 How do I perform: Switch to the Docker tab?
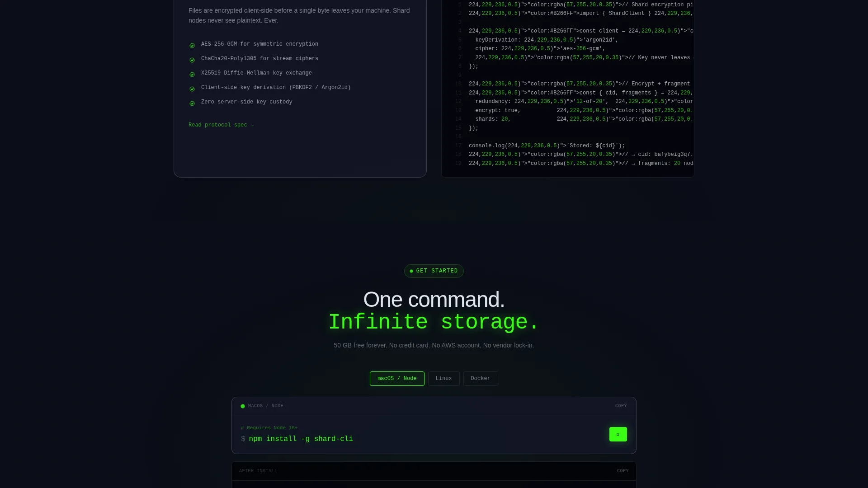tap(481, 379)
